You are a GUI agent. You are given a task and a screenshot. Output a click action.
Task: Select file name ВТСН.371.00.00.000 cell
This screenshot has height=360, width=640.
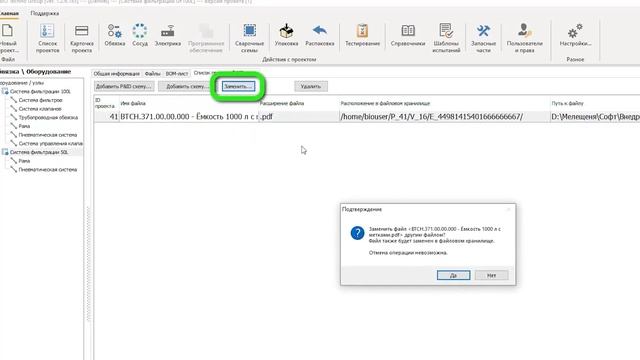[189, 117]
